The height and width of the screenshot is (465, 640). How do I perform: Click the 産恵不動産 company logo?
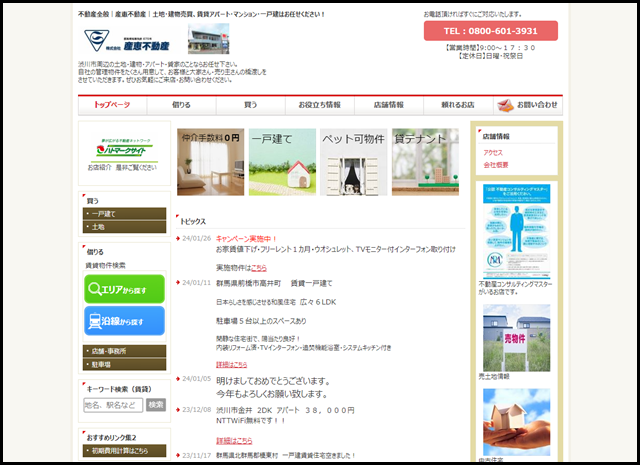127,40
